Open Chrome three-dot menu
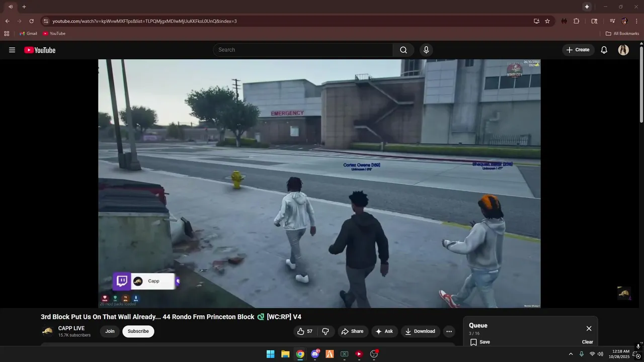644x362 pixels. (x=636, y=21)
